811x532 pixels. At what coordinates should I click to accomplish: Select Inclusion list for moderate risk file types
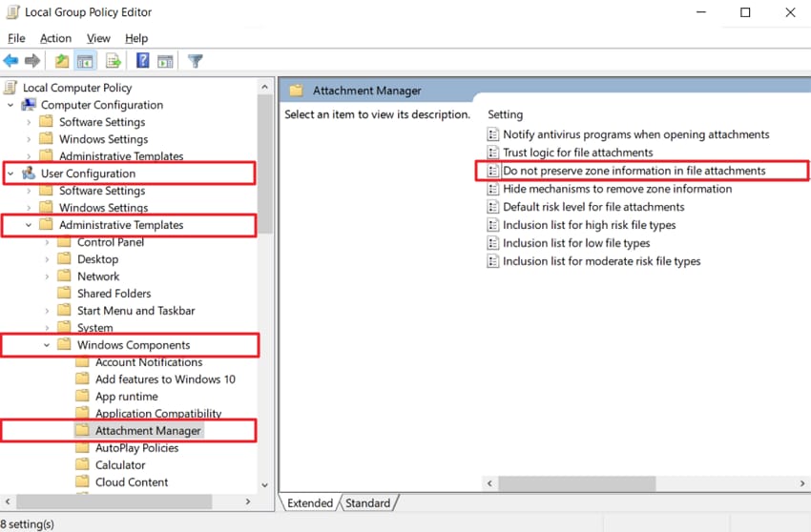point(601,261)
